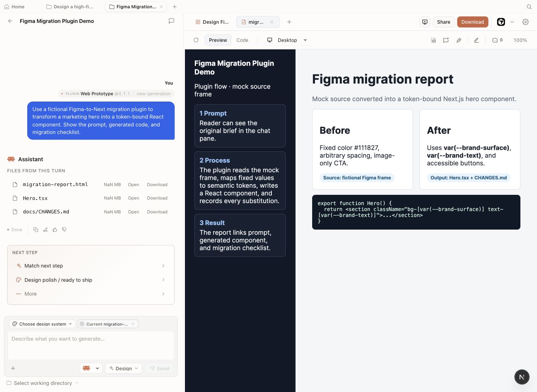
Task: Click the file icon beside docs/CHANGES.md
Action: tap(15, 212)
